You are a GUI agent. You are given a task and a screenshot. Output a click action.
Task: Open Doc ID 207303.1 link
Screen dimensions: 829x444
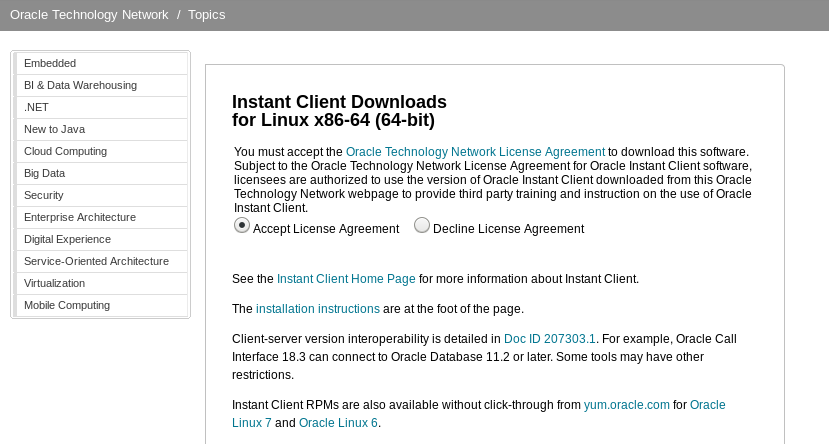[x=550, y=339]
